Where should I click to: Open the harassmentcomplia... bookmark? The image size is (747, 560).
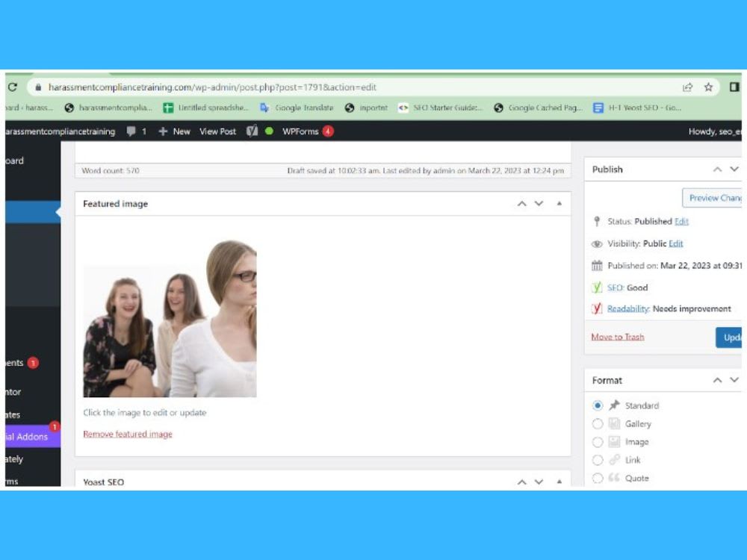108,108
